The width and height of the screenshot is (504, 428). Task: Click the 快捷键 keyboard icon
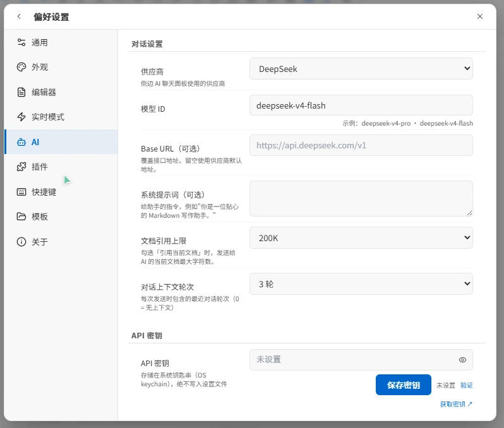[21, 192]
